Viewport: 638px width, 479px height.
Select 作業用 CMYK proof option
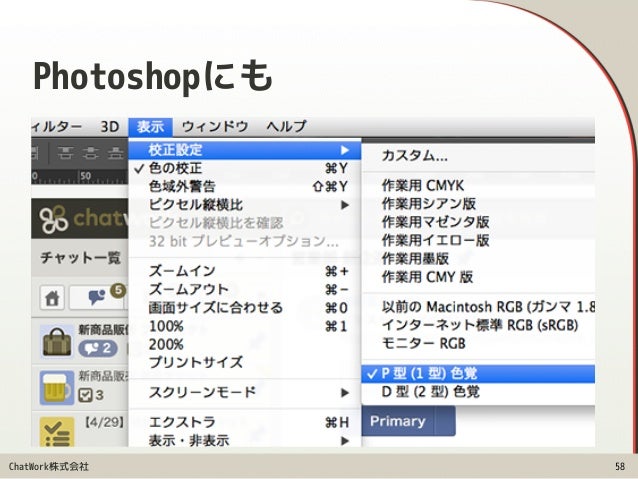[x=478, y=186]
